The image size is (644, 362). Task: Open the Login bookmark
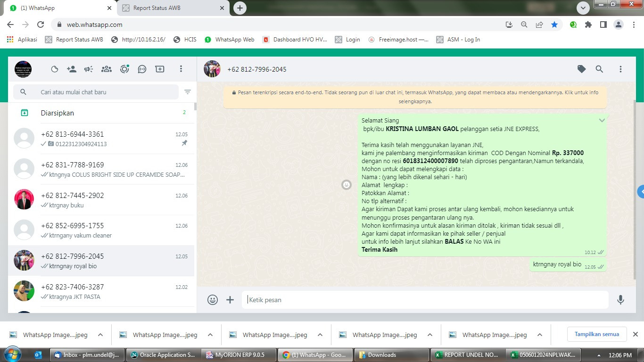pyautogui.click(x=347, y=40)
